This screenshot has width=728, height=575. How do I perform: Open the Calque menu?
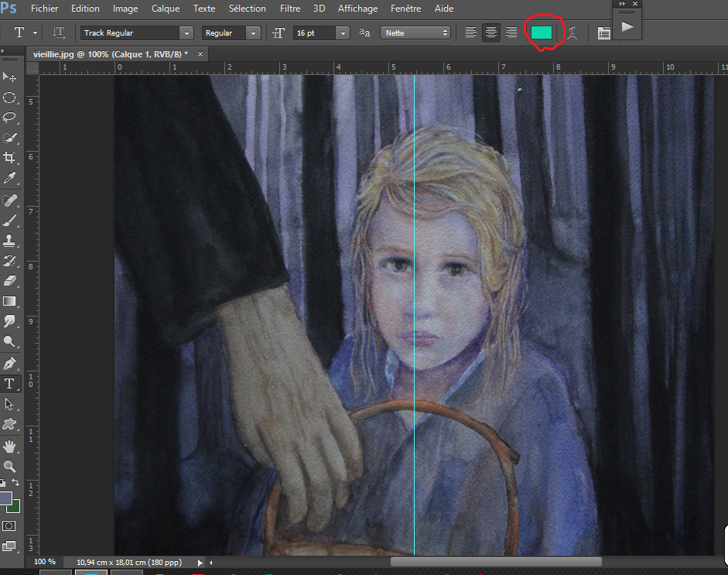coord(166,9)
